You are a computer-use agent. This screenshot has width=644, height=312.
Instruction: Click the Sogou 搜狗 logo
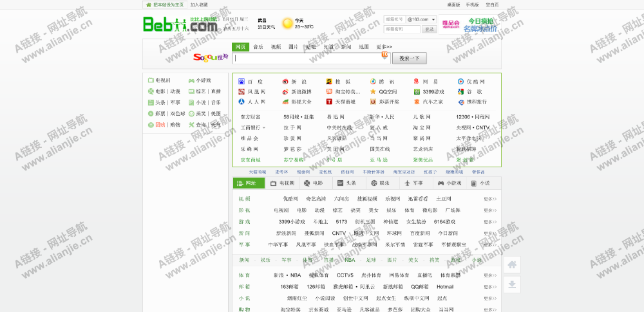[x=211, y=57]
